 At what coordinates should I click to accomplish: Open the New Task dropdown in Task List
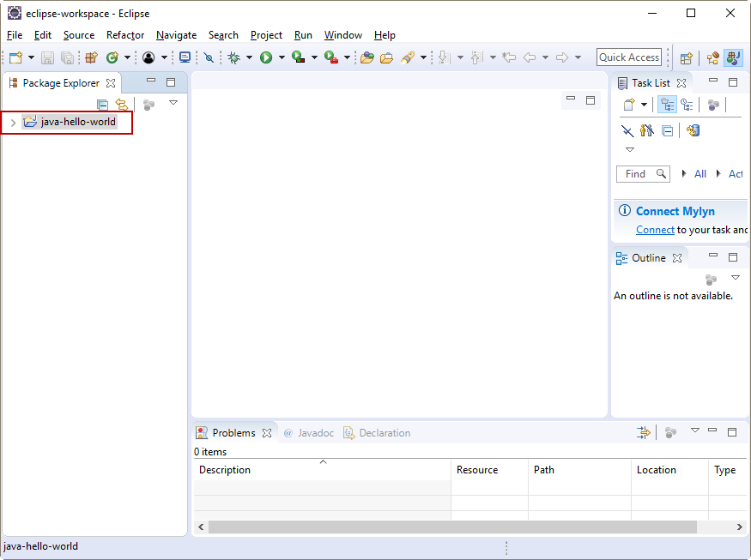(x=645, y=105)
